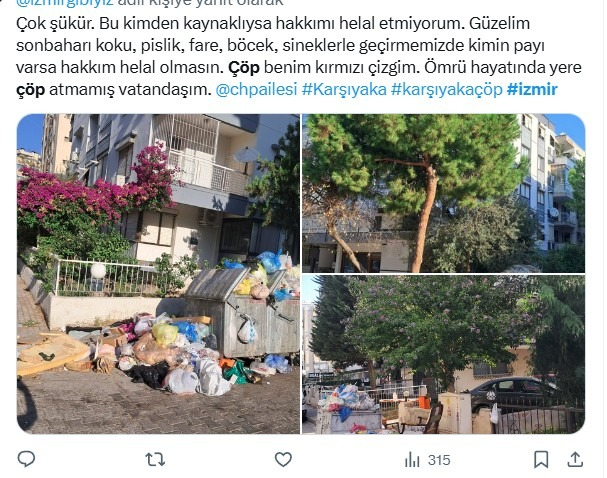Open the @chpailesi mention link
Viewport: 607px width, 478px height.
(x=256, y=89)
